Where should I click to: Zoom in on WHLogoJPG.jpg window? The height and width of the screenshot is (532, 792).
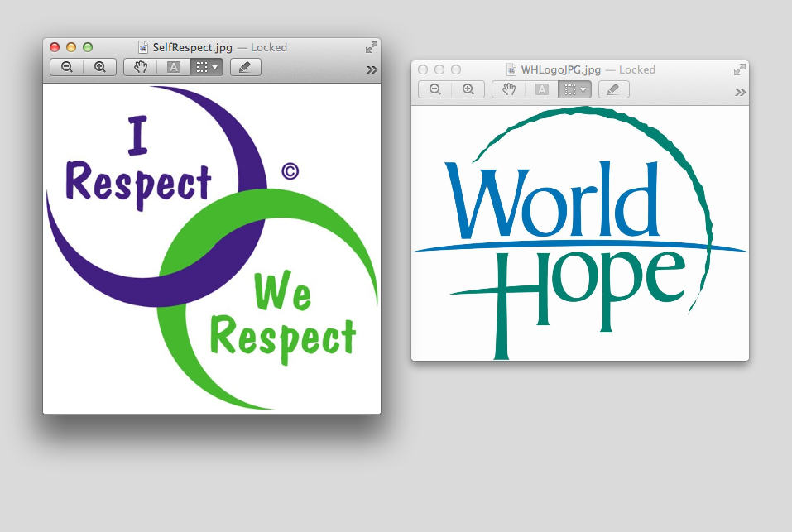468,89
